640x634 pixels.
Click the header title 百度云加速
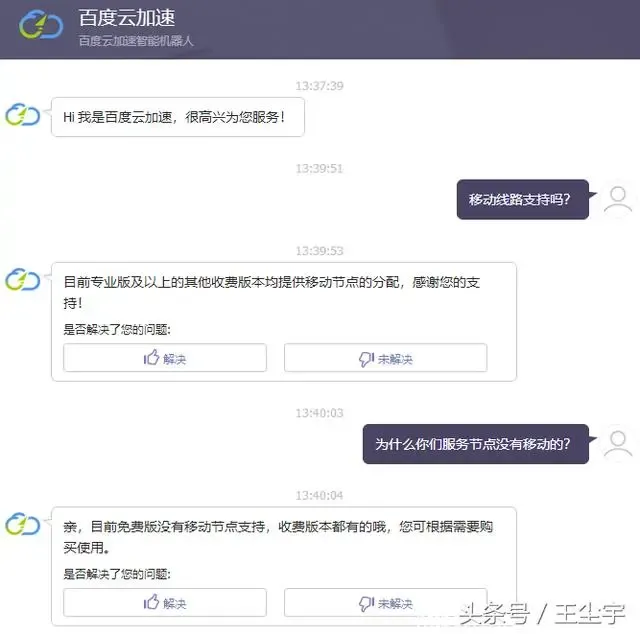coord(127,18)
